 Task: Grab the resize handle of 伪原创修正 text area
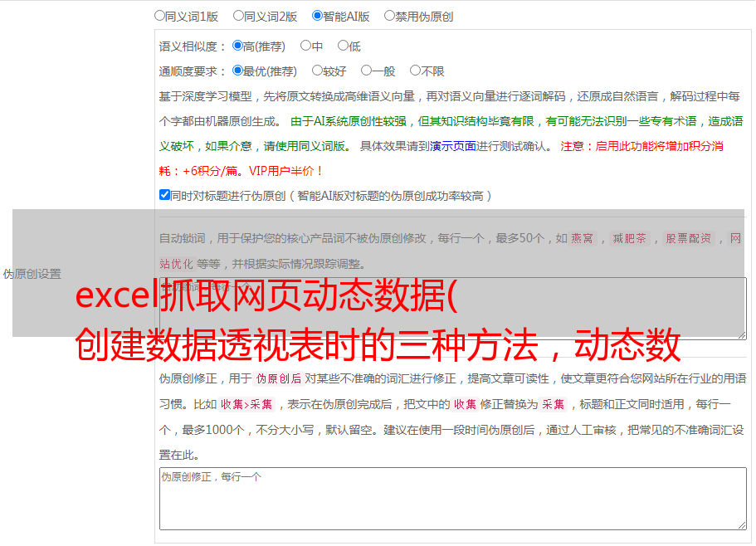pos(742,525)
